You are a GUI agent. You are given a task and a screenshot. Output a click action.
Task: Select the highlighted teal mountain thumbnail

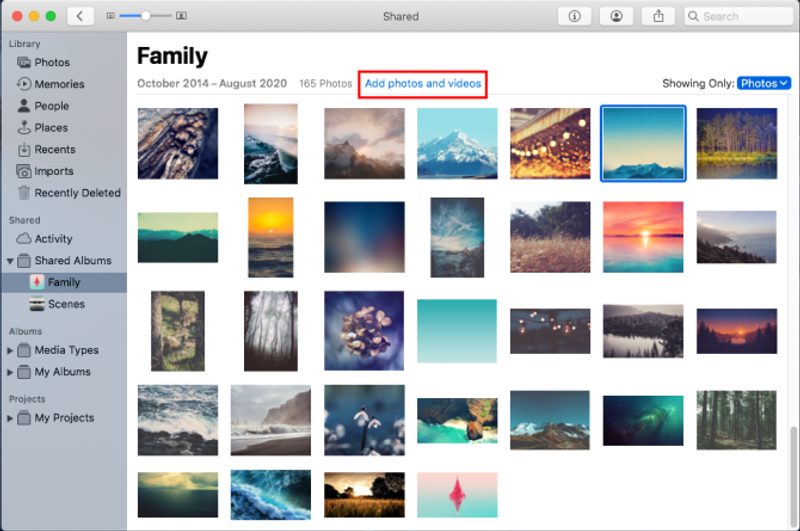[x=643, y=143]
